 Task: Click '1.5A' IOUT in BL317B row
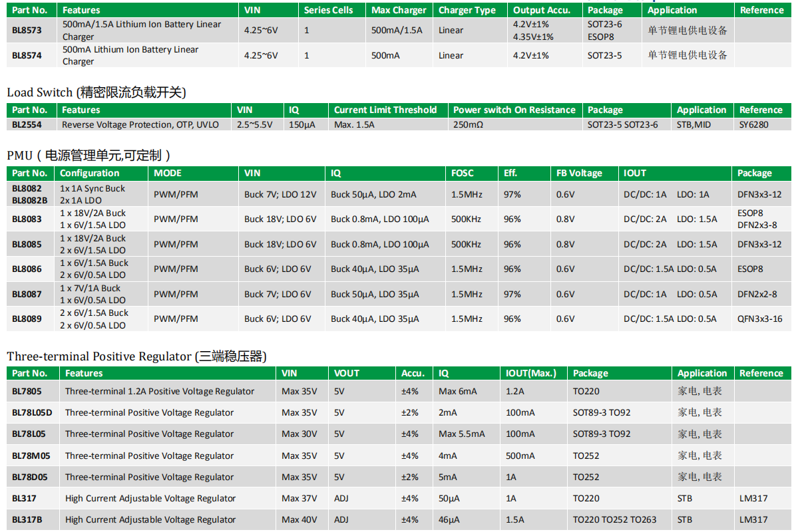(515, 519)
